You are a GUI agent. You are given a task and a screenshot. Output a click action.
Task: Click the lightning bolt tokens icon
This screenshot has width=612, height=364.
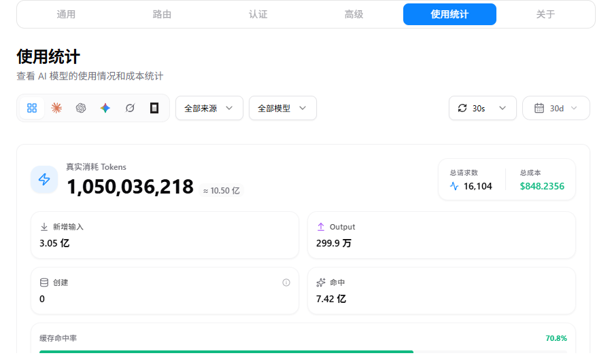[x=44, y=179]
